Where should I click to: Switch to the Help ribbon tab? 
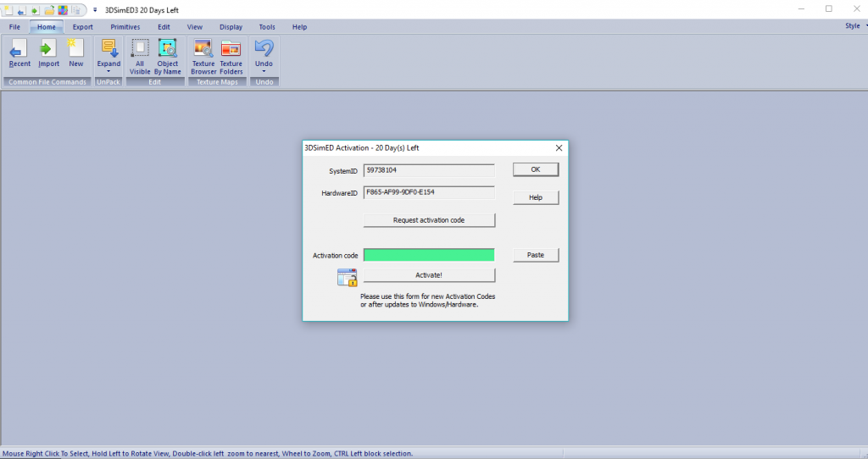click(299, 26)
